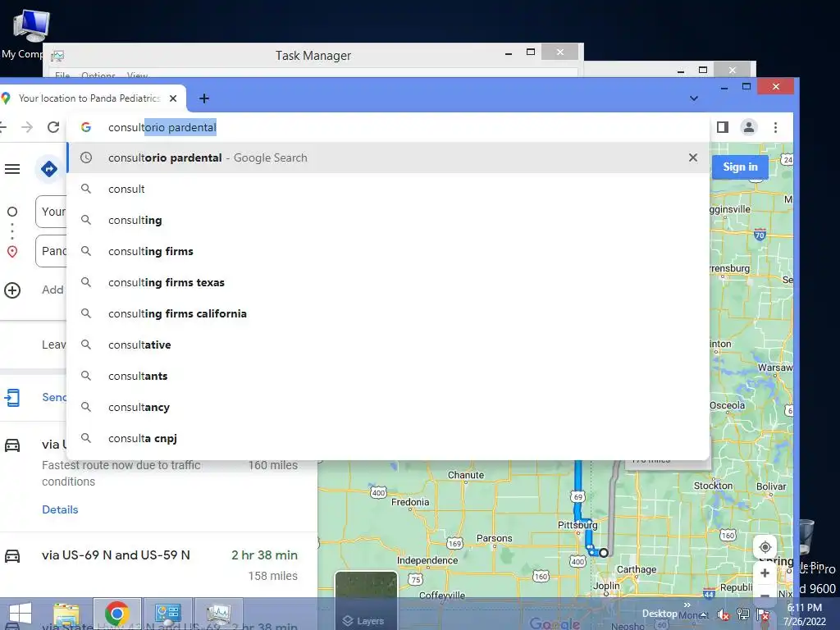This screenshot has width=840, height=630.
Task: Zoom in the map with plus
Action: (x=765, y=573)
